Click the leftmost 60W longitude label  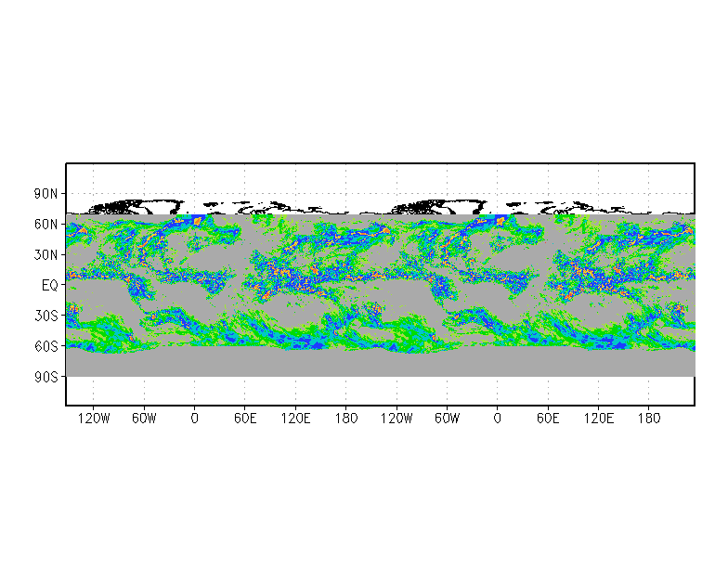pyautogui.click(x=144, y=419)
